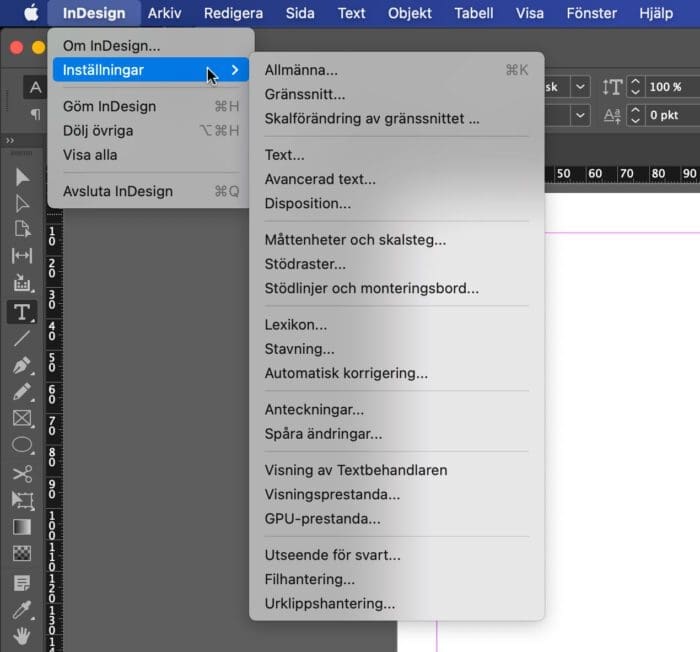Screen dimensions: 700x652
Task: Click the Paragraph formatting controls icon
Action: coord(36,115)
